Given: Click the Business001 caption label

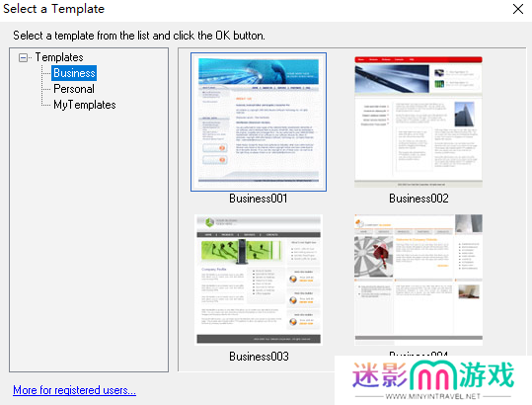Looking at the screenshot, I should tap(259, 199).
